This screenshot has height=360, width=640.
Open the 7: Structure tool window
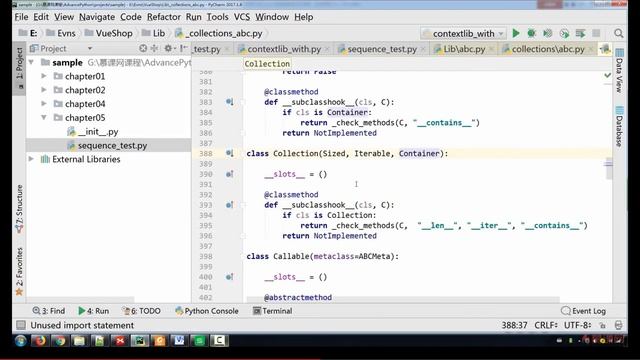click(x=19, y=209)
